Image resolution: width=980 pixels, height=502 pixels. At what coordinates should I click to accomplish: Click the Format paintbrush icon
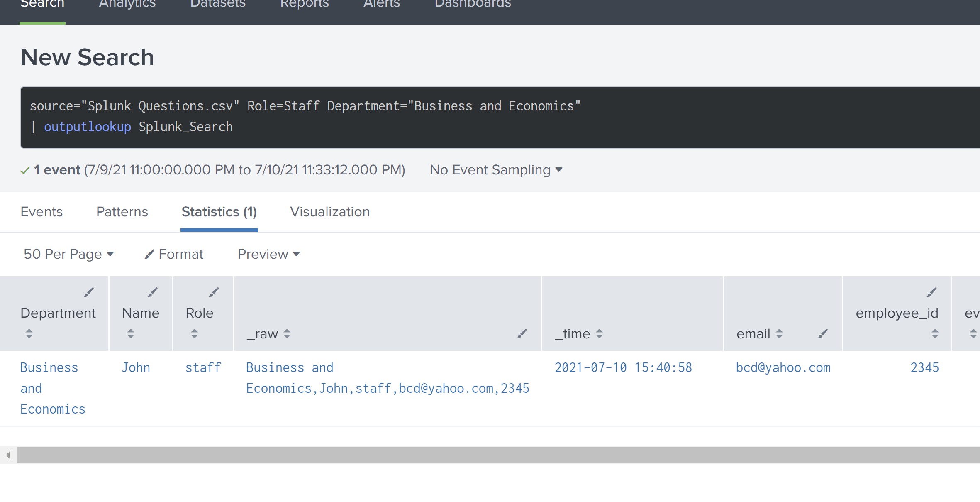[x=149, y=254]
